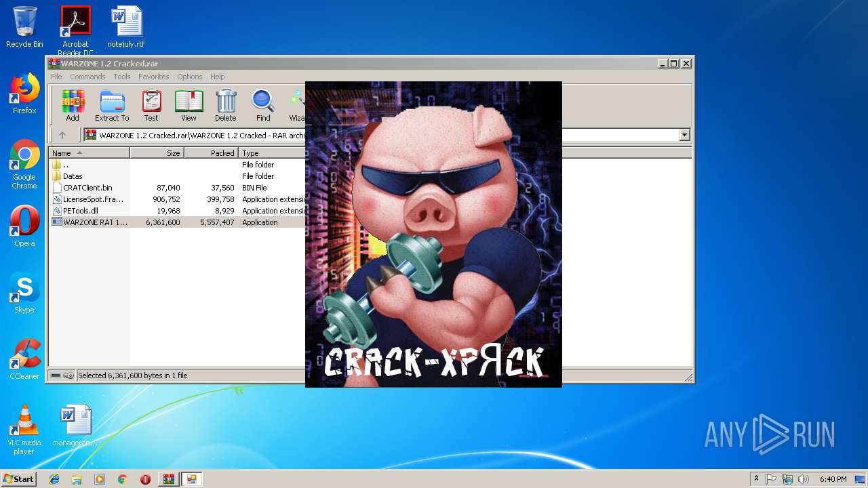Select the manageran... Word document on desktop

[75, 426]
